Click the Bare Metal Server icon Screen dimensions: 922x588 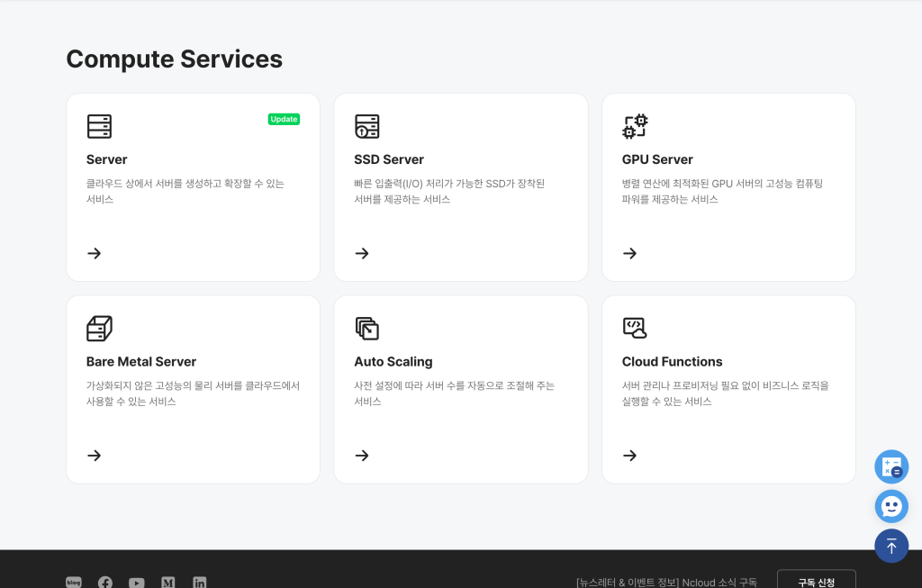pos(99,329)
